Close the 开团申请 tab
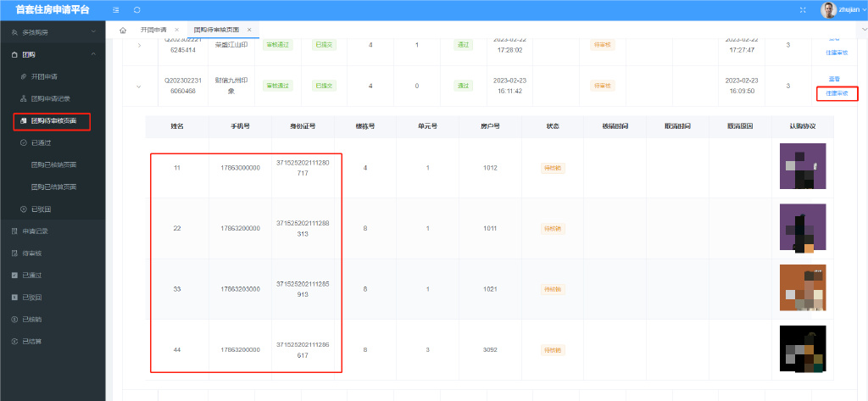The image size is (868, 401). coord(176,30)
